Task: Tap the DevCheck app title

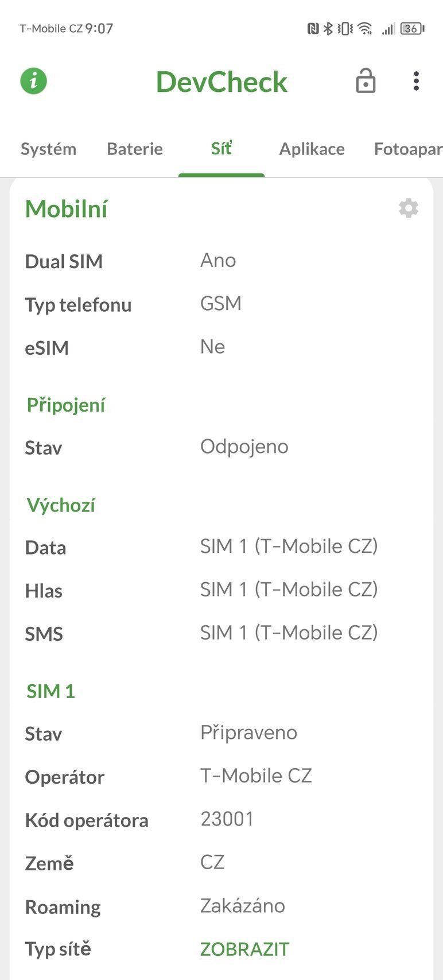Action: pos(222,82)
